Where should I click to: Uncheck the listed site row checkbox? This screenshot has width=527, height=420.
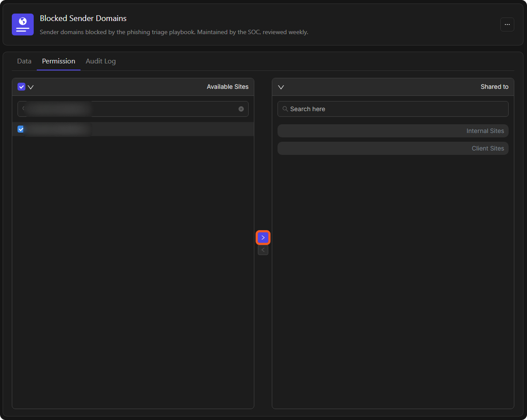(21, 129)
